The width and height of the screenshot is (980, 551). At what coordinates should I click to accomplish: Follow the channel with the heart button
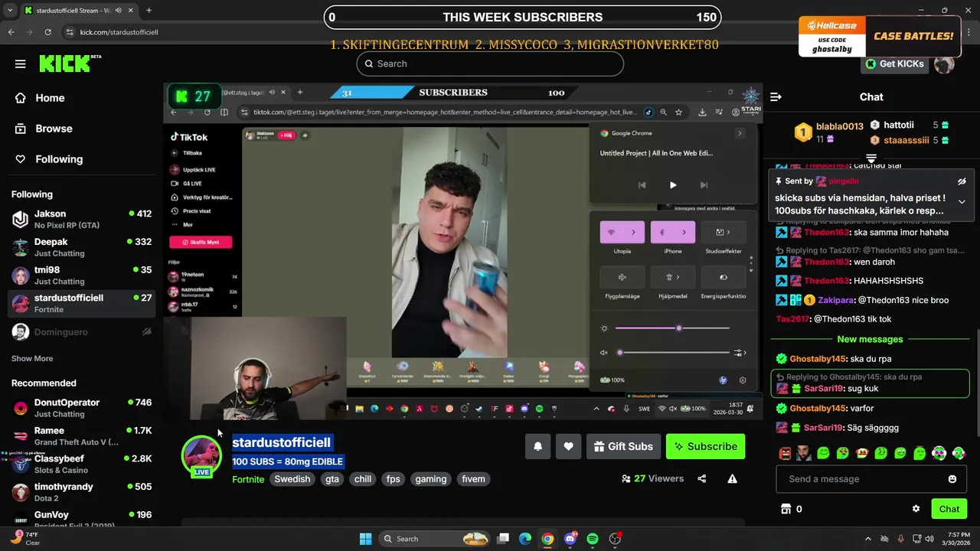[x=568, y=446]
